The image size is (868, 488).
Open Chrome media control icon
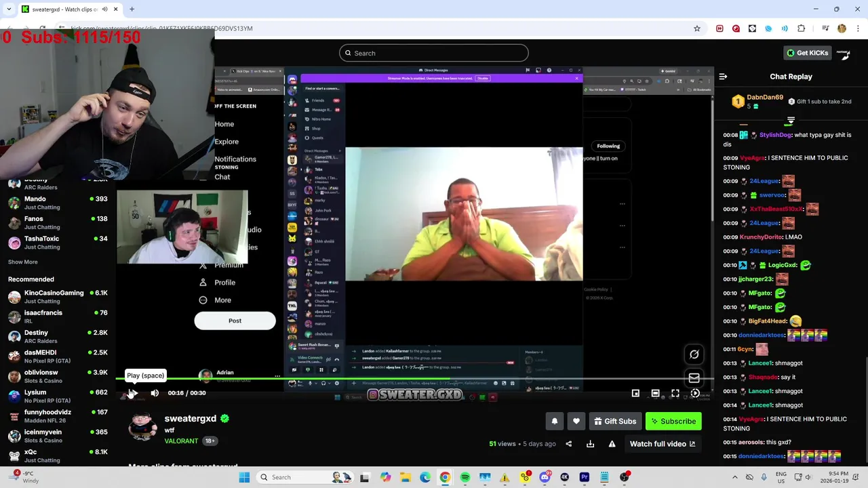825,28
